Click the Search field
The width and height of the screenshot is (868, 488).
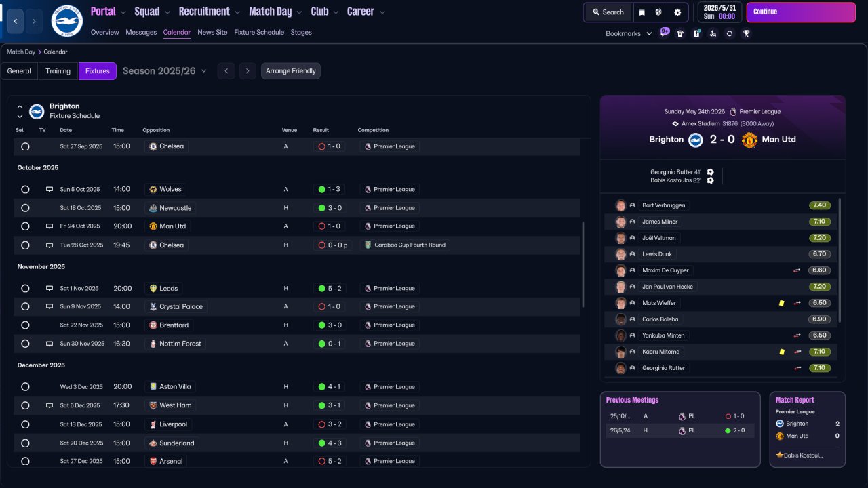click(608, 12)
